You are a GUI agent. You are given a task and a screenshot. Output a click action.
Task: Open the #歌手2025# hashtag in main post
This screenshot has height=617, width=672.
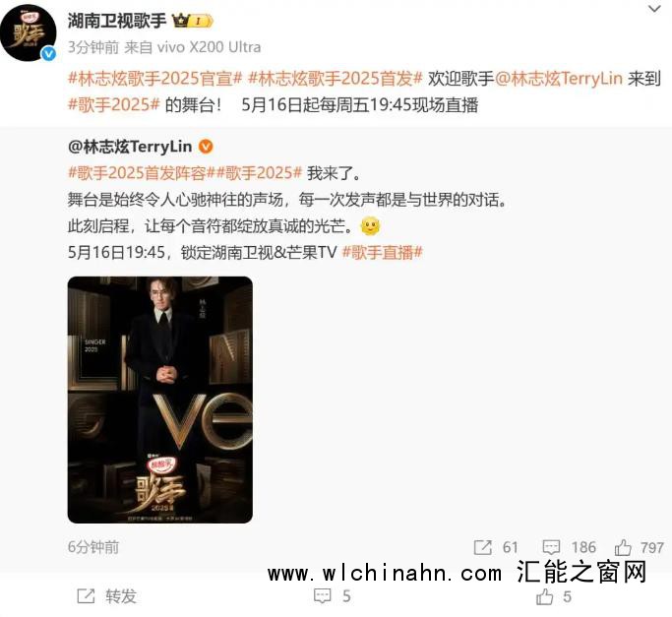pyautogui.click(x=114, y=104)
